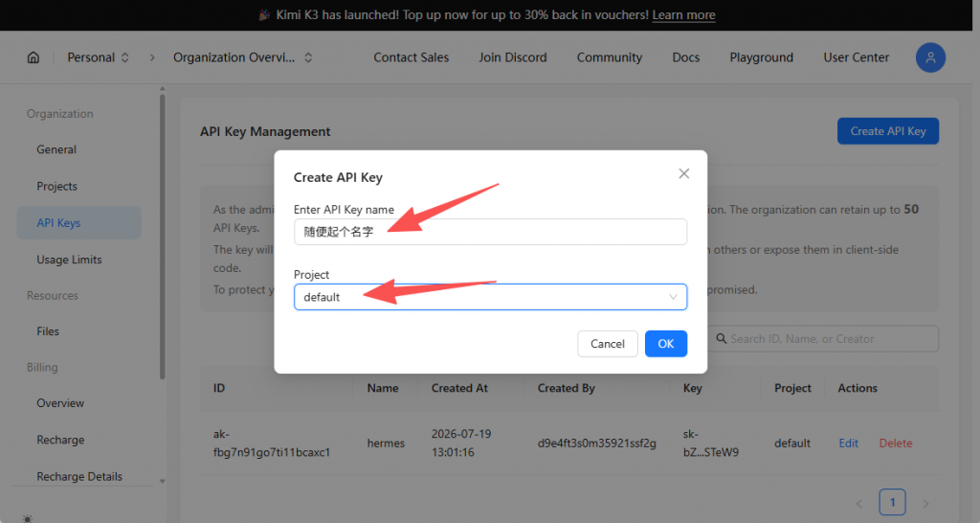This screenshot has width=980, height=523.
Task: Open Files under Resources
Action: 48,331
